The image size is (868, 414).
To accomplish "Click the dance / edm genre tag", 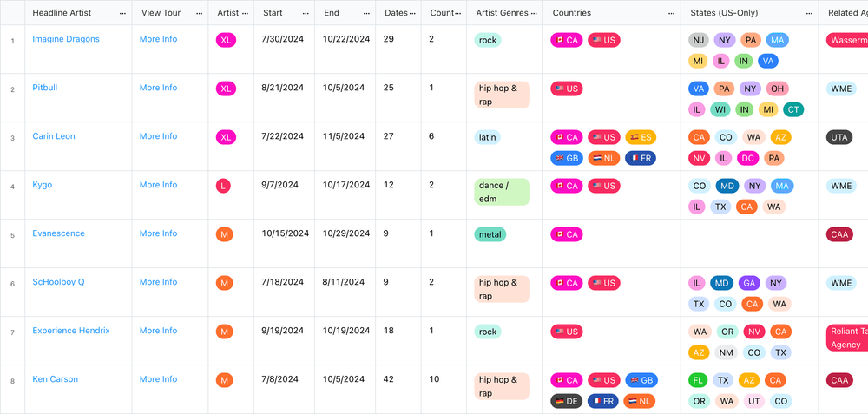I will point(502,192).
